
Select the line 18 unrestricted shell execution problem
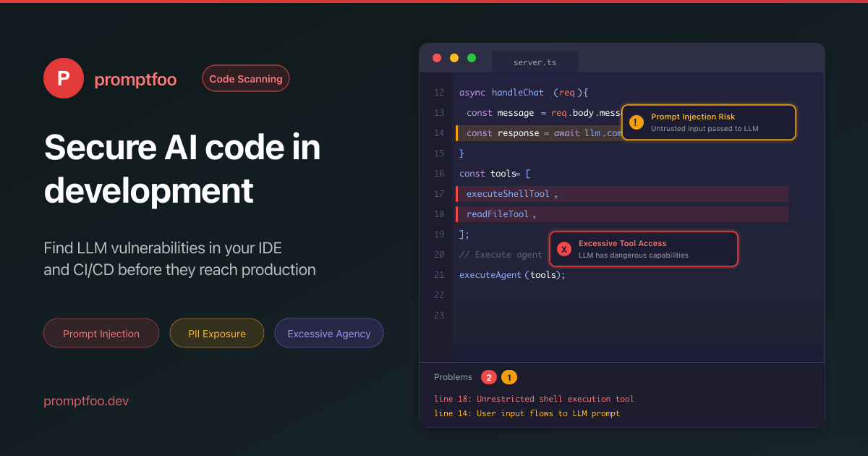point(534,398)
